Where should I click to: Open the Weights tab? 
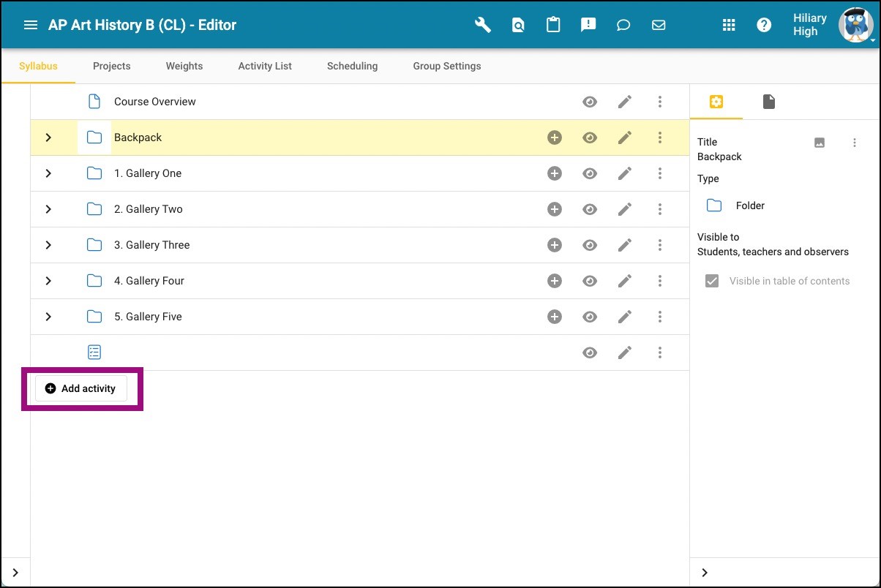point(184,66)
